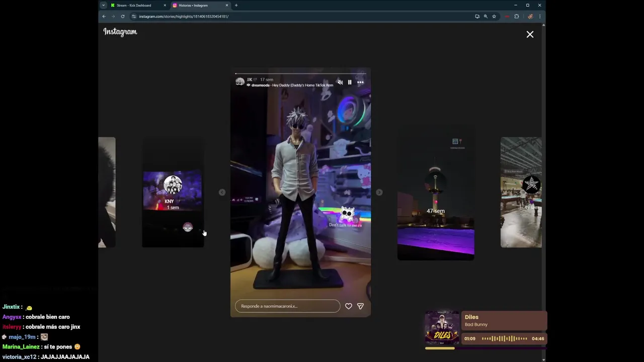Click the dreamsoda music track label
This screenshot has width=644, height=362.
[x=292, y=85]
